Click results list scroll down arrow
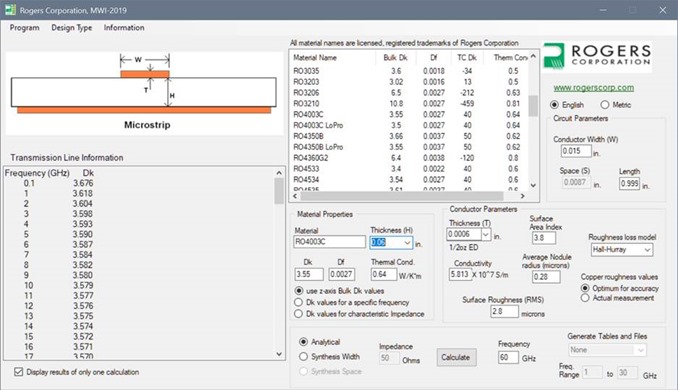The width and height of the screenshot is (678, 390). [279, 354]
